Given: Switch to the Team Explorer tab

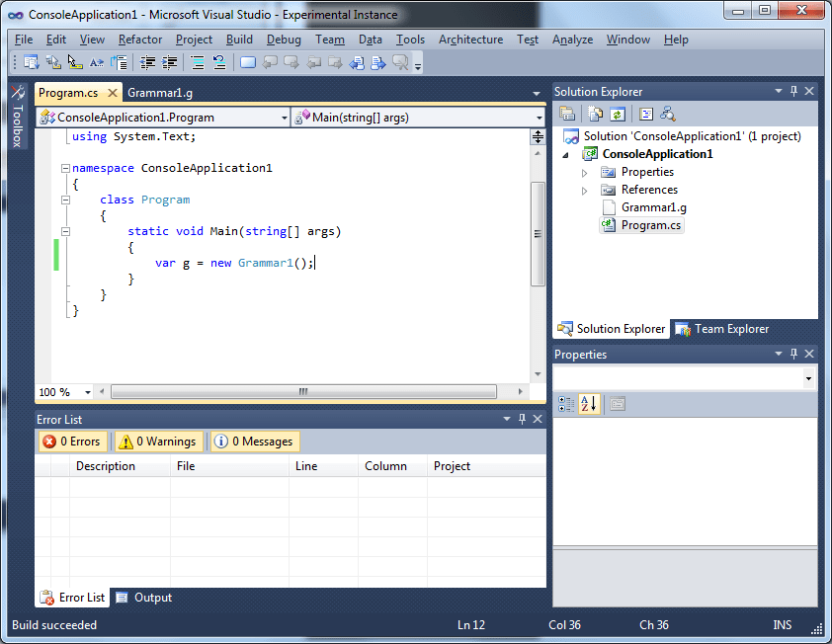Looking at the screenshot, I should coord(722,329).
